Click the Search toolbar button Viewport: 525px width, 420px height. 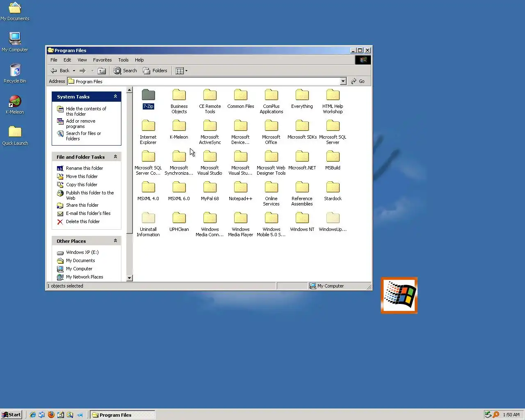[125, 71]
